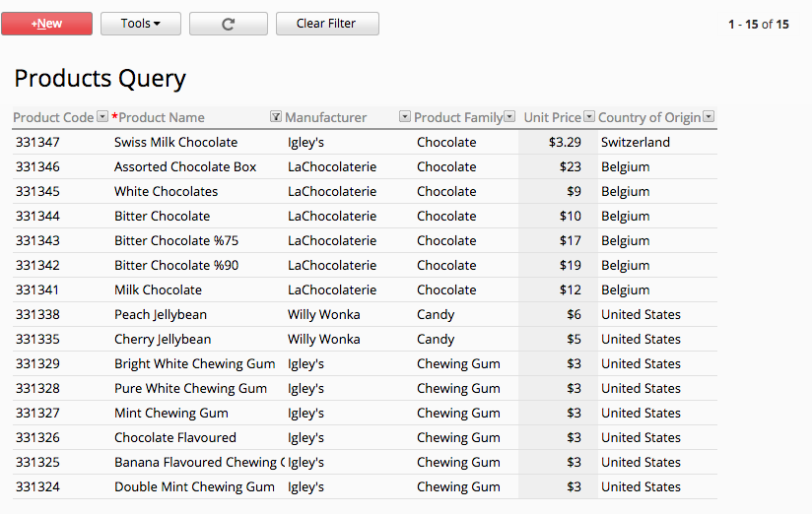Screen dimensions: 812x514
Task: Open the Product Name filter icon
Action: pos(276,117)
